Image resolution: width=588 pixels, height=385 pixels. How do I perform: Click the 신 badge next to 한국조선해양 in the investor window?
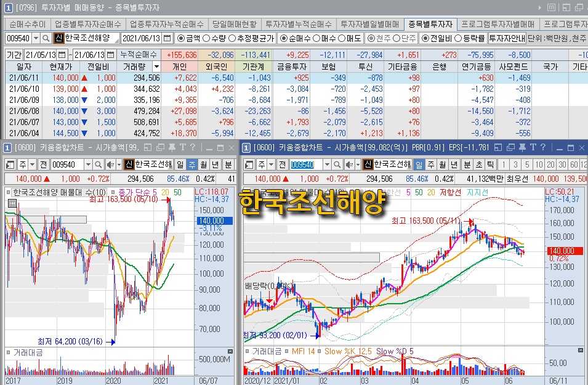click(58, 38)
